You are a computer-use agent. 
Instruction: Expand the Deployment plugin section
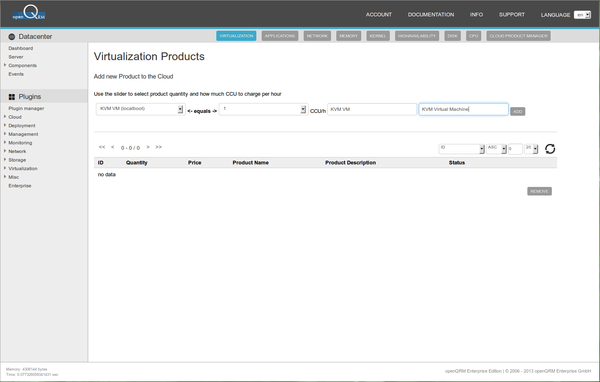(22, 126)
